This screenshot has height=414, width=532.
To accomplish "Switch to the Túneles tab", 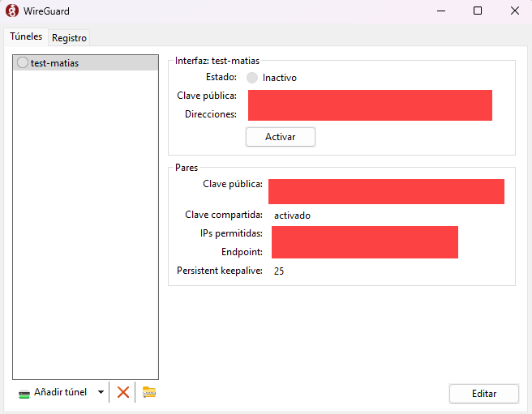I will (26, 36).
